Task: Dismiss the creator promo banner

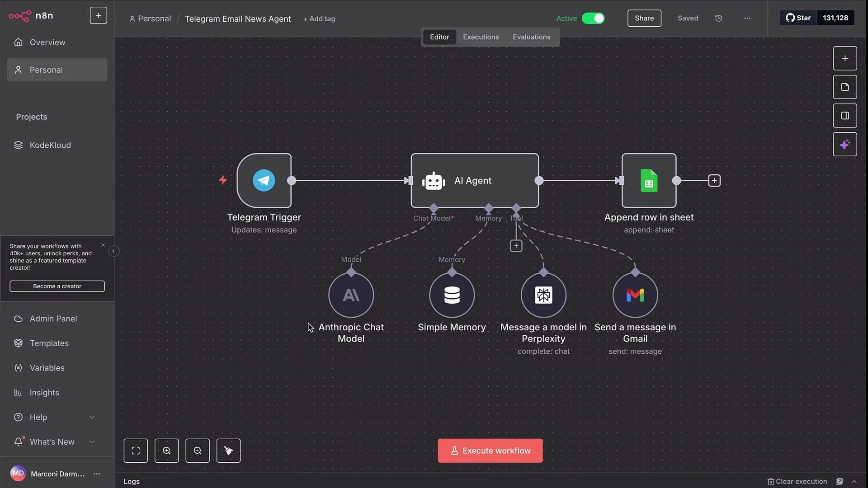Action: (x=103, y=245)
